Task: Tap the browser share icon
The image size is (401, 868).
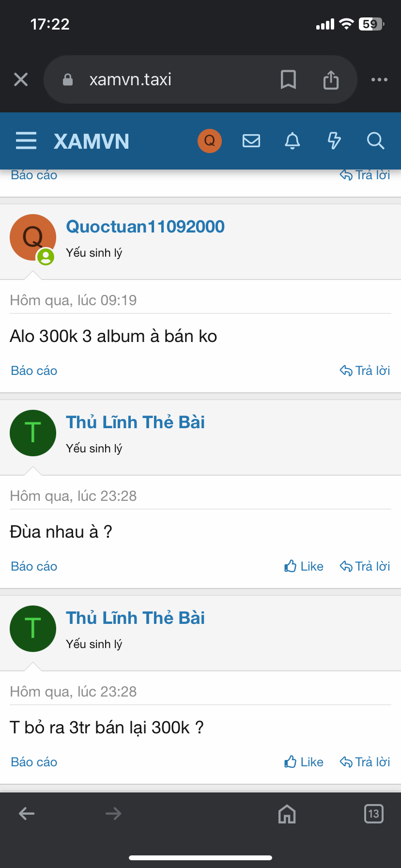Action: (331, 79)
